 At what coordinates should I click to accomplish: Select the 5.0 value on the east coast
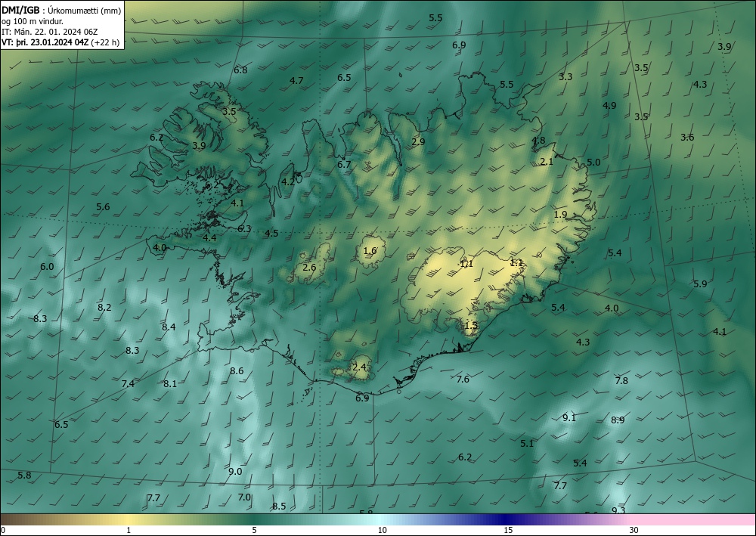[x=593, y=163]
